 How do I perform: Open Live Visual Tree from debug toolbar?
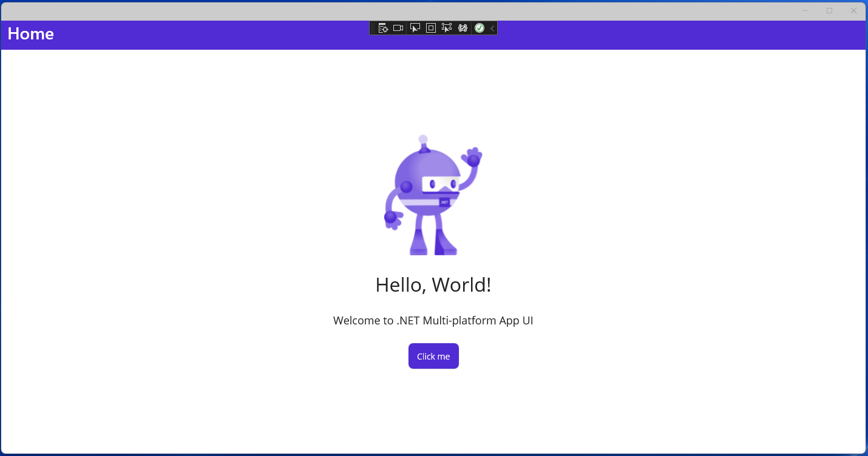pos(383,28)
